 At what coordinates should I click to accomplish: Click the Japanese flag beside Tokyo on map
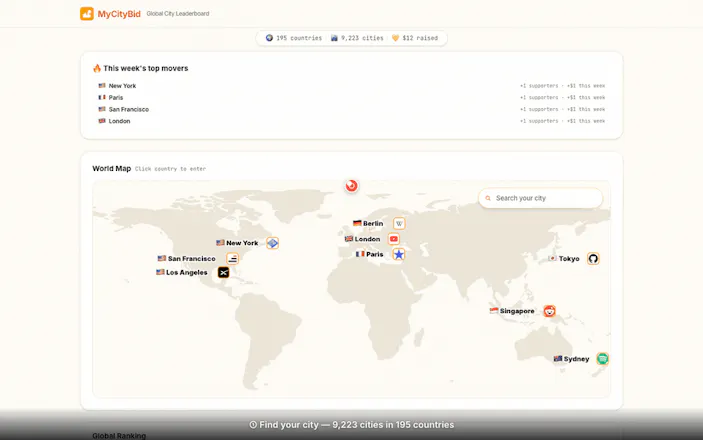tap(552, 258)
